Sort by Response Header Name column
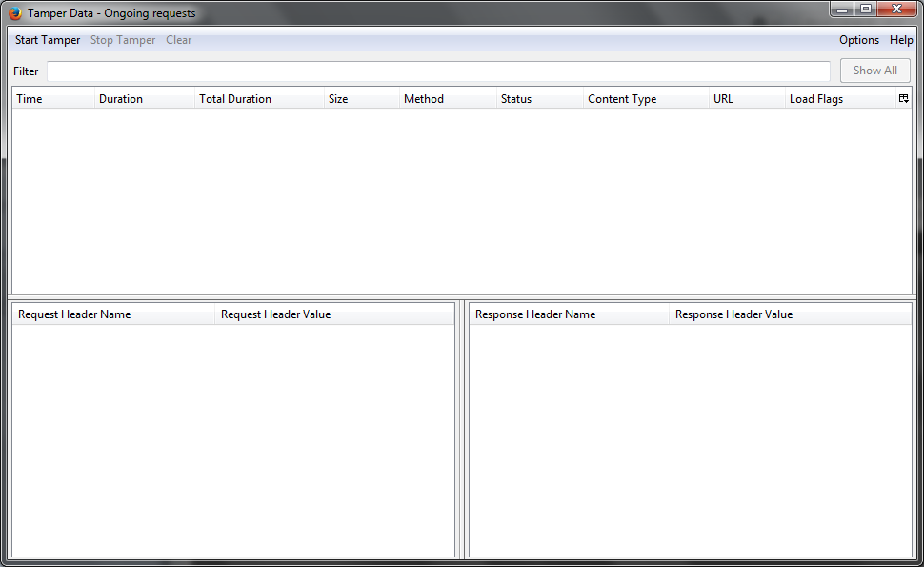 point(569,314)
